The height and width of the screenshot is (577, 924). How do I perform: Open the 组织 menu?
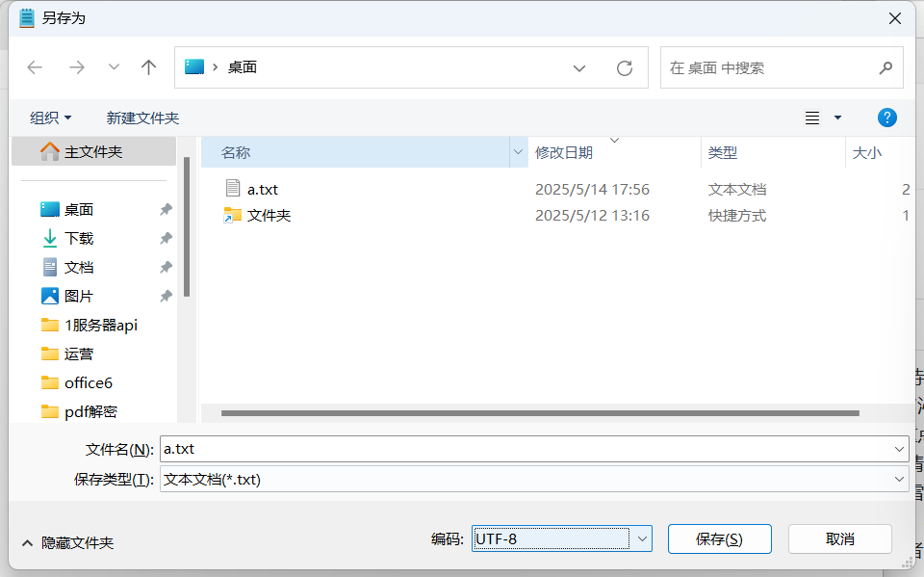(x=43, y=117)
